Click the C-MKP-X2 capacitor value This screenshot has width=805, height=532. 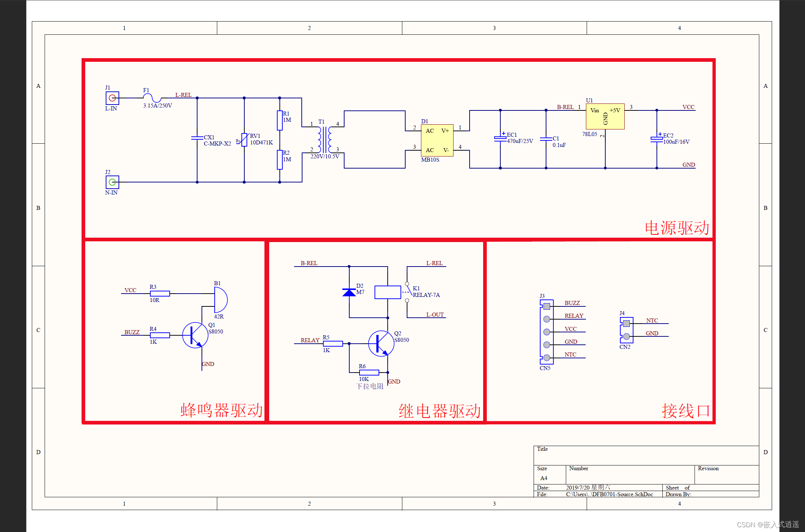(x=217, y=144)
